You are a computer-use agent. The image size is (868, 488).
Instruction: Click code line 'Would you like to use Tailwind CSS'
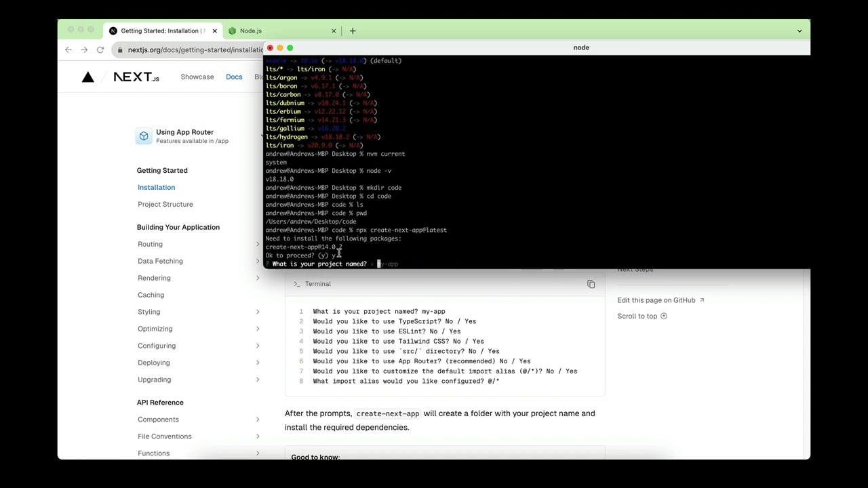[x=398, y=341]
